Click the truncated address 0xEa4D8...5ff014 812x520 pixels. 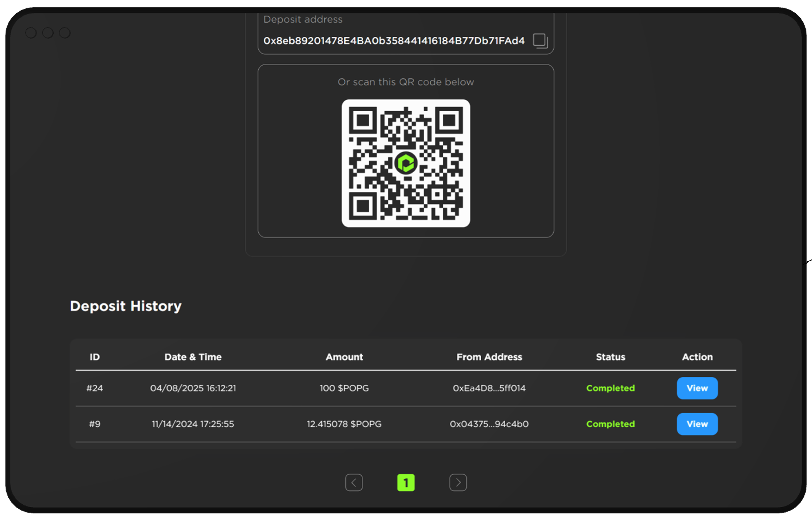pos(489,388)
